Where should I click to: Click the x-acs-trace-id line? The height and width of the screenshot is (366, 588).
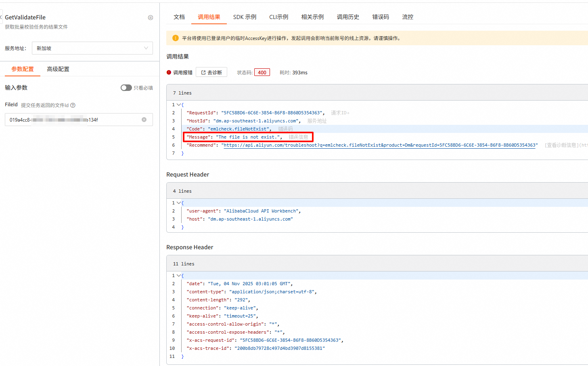(x=255, y=348)
